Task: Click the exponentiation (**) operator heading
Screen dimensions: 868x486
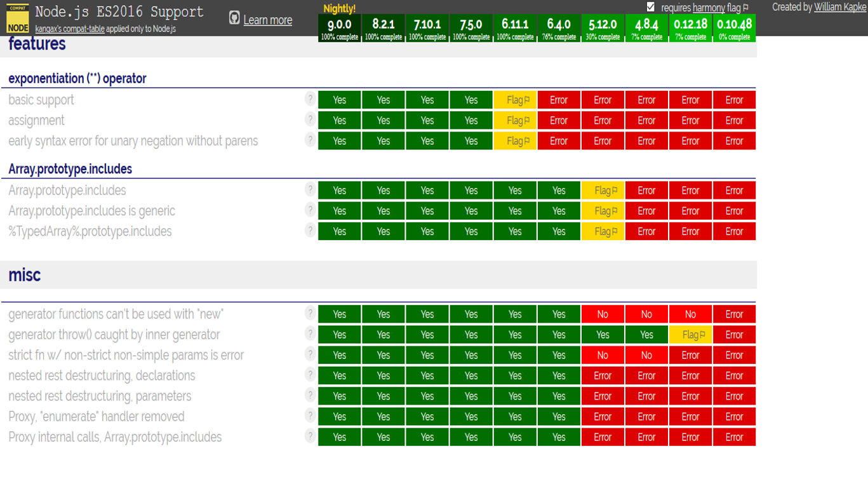Action: (77, 78)
